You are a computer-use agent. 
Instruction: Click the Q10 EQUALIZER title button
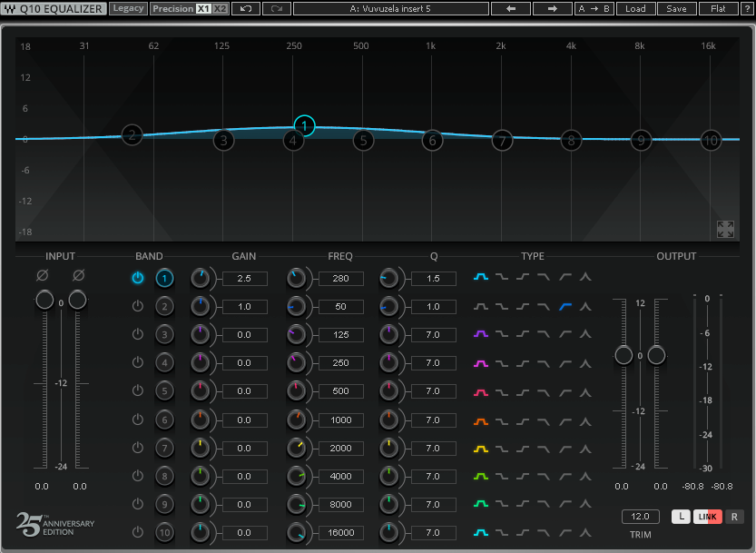54,9
